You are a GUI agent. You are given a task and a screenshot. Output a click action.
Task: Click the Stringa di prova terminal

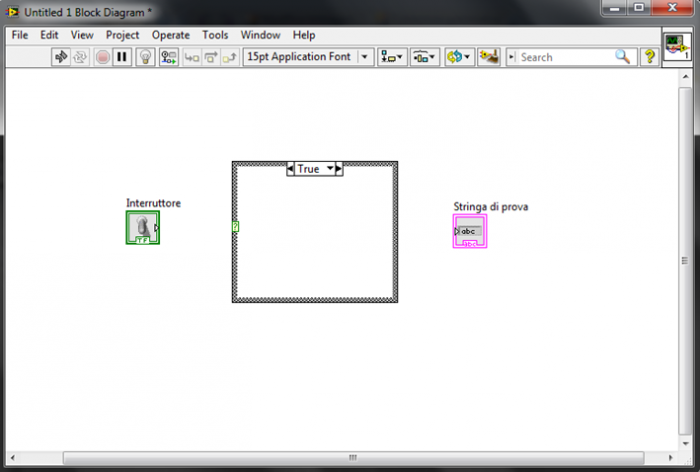[x=469, y=232]
